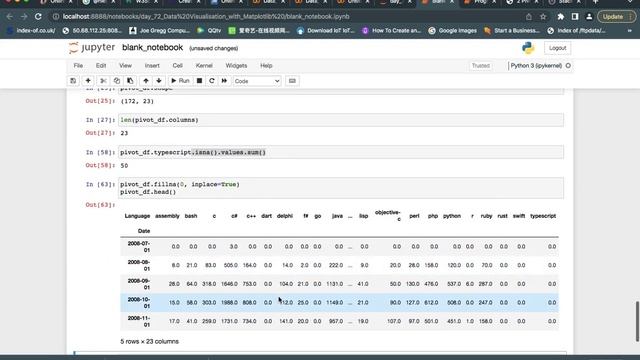Open the File menu
The image size is (640, 360).
pos(78,66)
